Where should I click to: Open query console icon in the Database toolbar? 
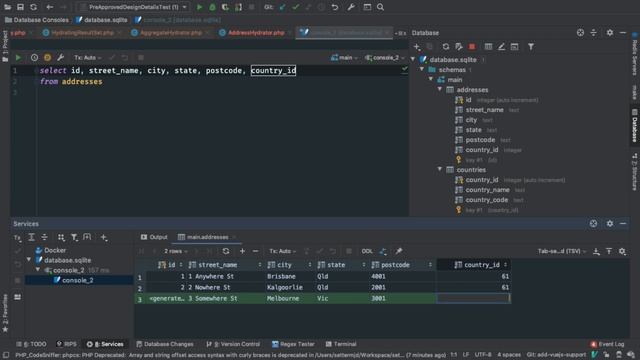514,47
